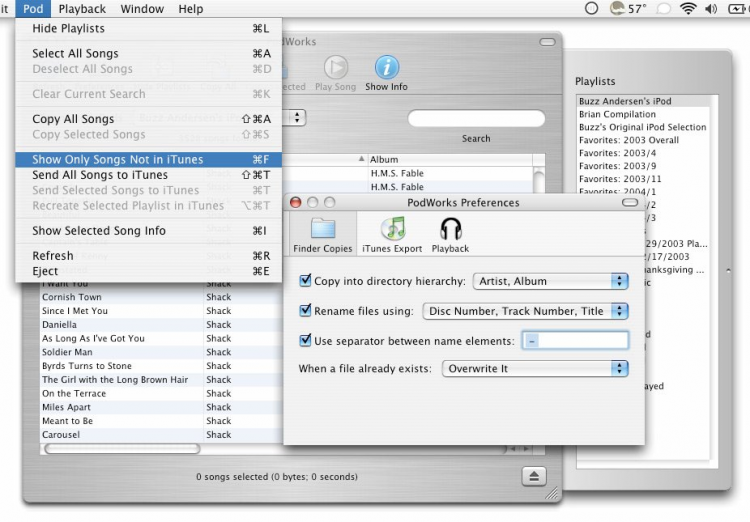Viewport: 750px width, 522px height.
Task: Select the song On the Terrace
Action: (x=162, y=393)
